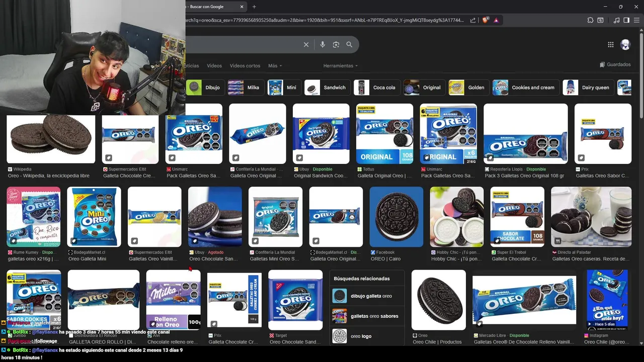The image size is (644, 362).
Task: Open the Mini Oreo bag image
Action: coord(94,217)
